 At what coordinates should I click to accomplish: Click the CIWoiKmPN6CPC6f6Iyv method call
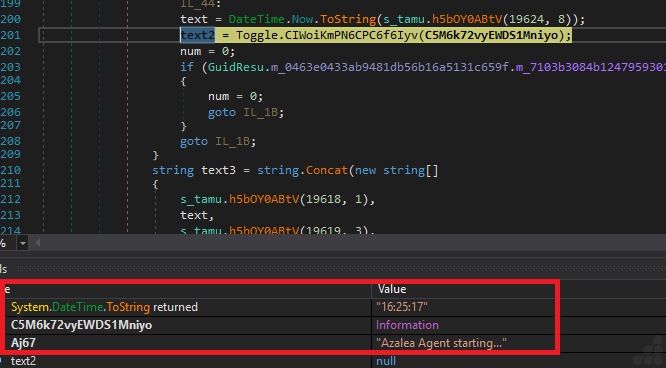point(351,35)
